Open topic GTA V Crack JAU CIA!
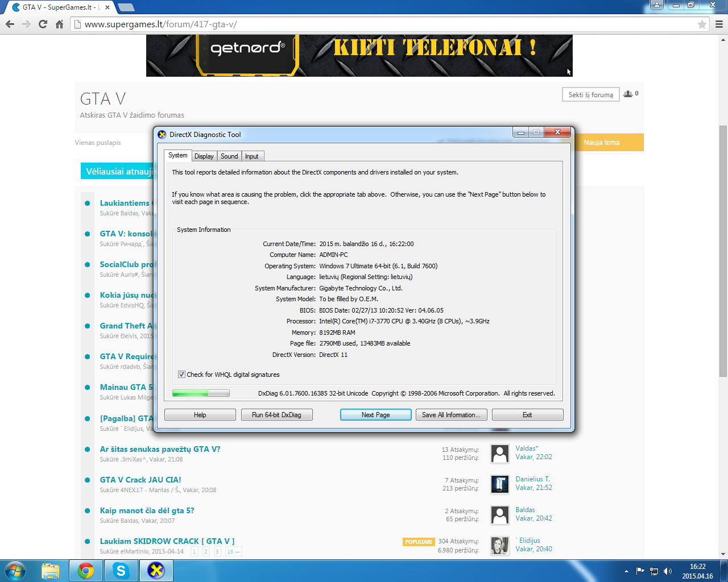Image resolution: width=728 pixels, height=582 pixels. [140, 480]
